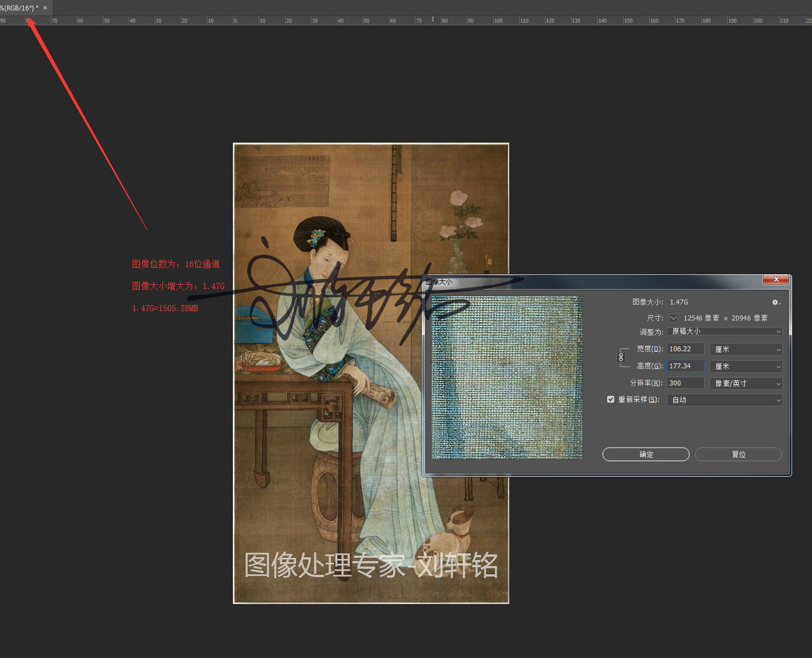This screenshot has width=812, height=658.
Task: Open the 调整为 preset dropdown
Action: (x=724, y=331)
